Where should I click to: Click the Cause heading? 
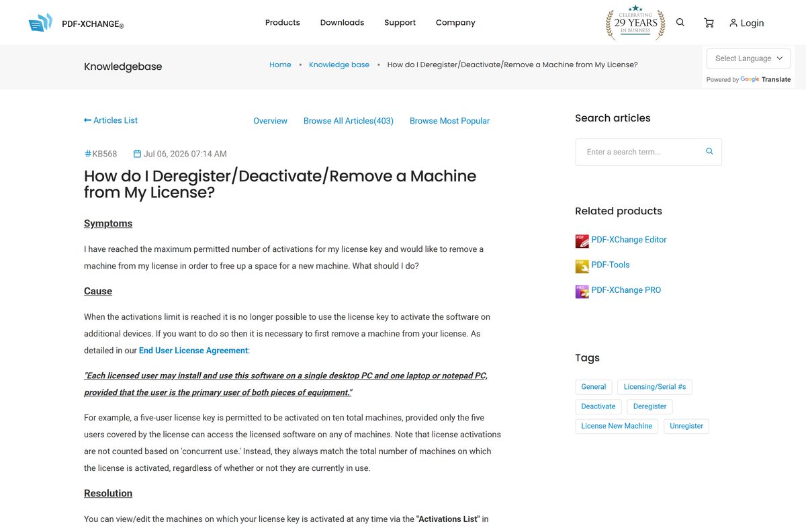98,291
